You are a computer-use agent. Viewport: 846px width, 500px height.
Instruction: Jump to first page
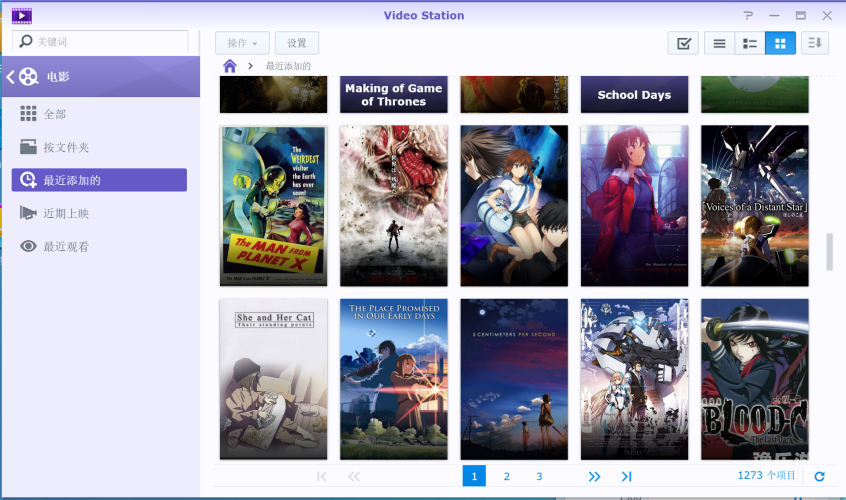click(322, 476)
